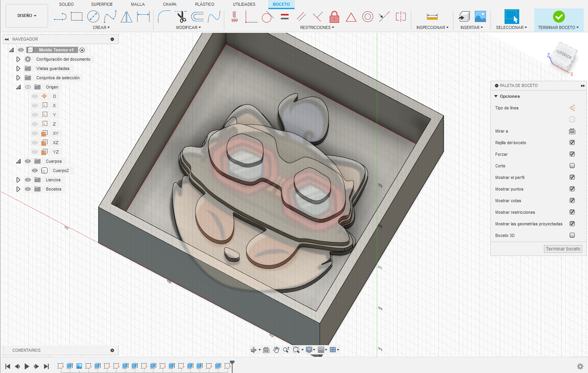Apply the Concentric constraint
The width and height of the screenshot is (588, 373).
click(x=367, y=16)
